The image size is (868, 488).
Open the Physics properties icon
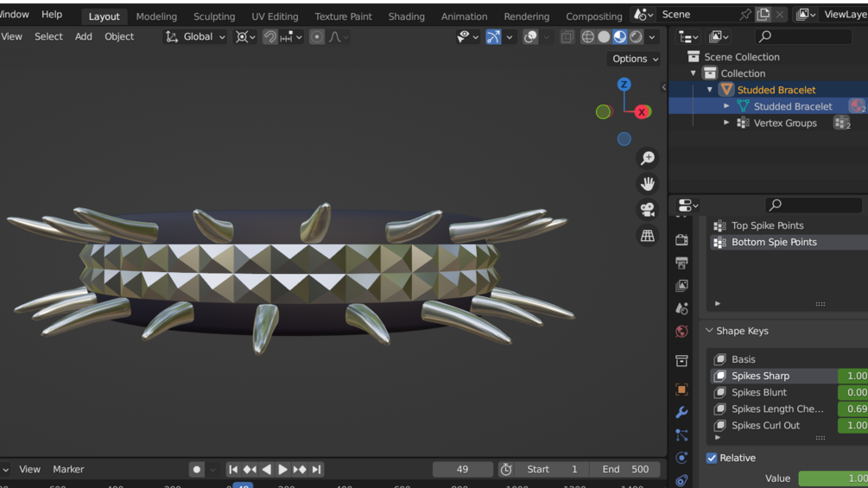pos(681,458)
